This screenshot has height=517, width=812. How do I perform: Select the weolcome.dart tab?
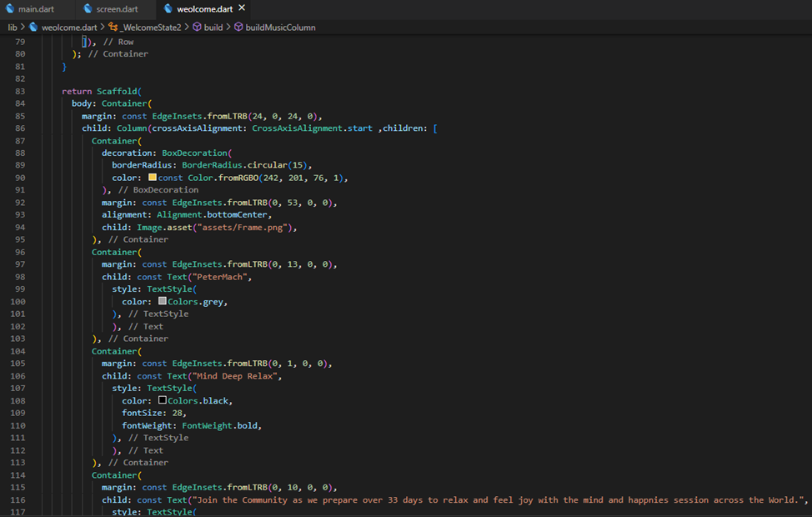(x=204, y=9)
